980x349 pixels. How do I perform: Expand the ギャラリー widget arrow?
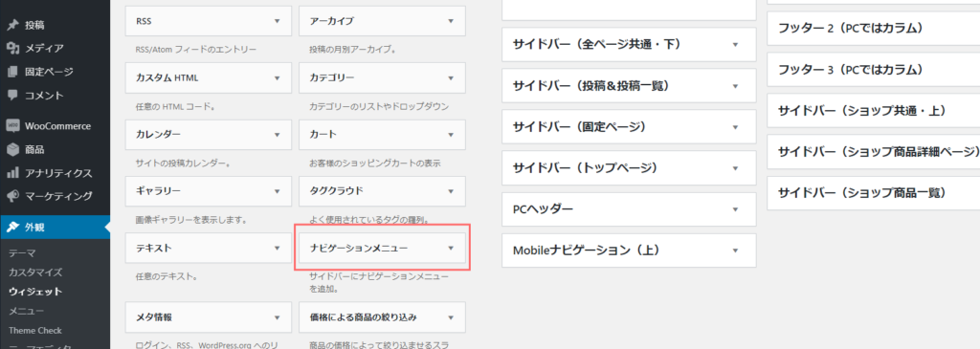(277, 190)
